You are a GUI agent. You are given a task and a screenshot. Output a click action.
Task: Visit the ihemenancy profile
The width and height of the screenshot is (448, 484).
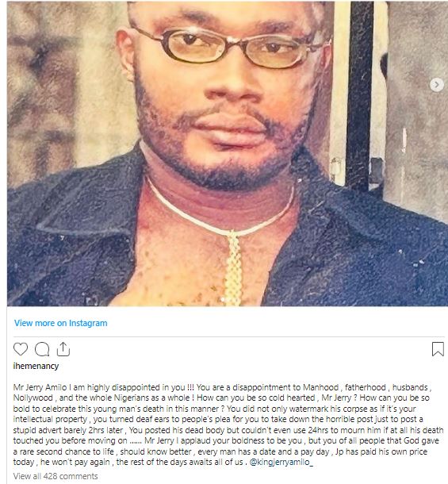pyautogui.click(x=36, y=366)
